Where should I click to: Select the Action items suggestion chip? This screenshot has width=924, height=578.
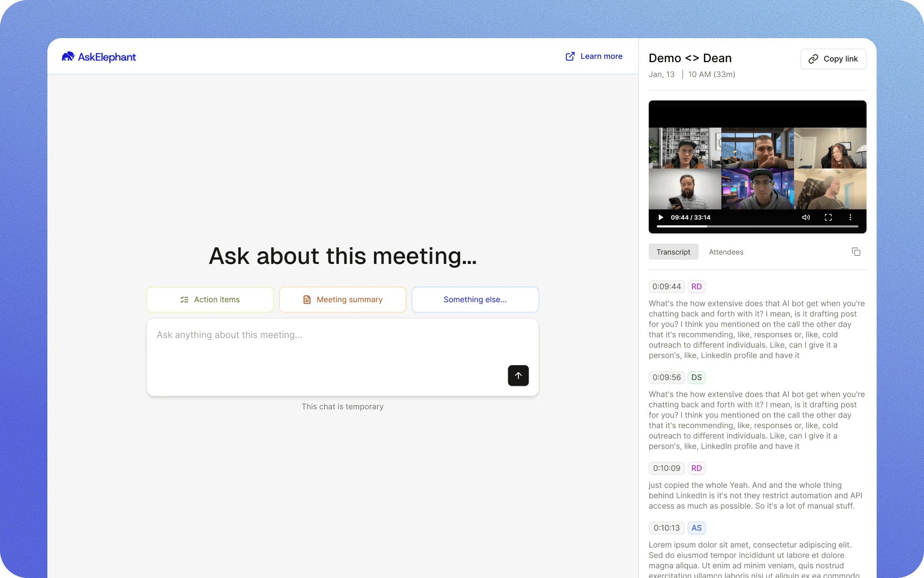[210, 299]
